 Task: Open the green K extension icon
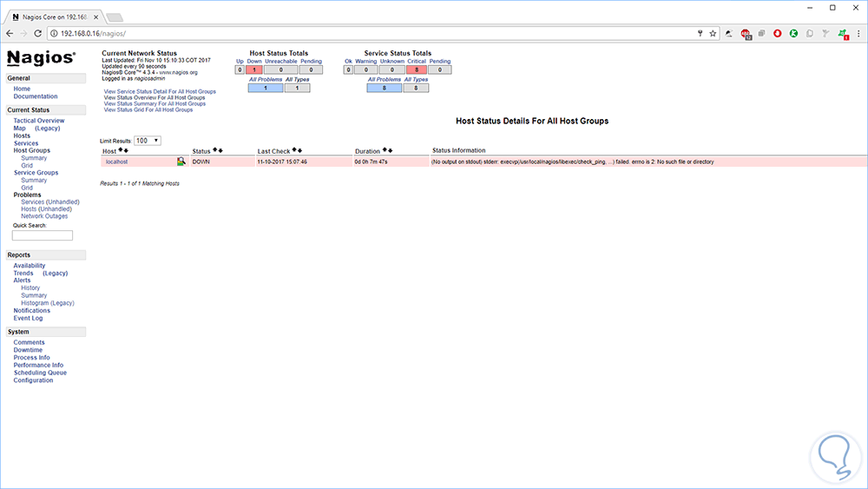(x=793, y=33)
